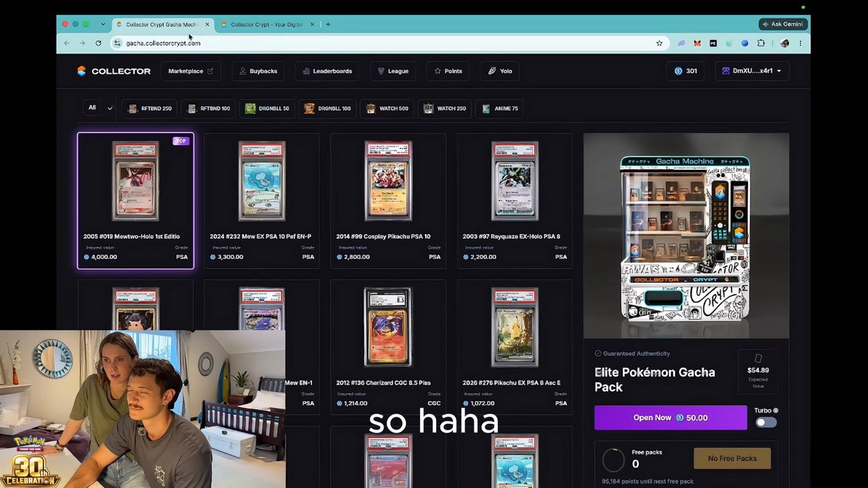Toggle the Turbo switch

coord(766,422)
